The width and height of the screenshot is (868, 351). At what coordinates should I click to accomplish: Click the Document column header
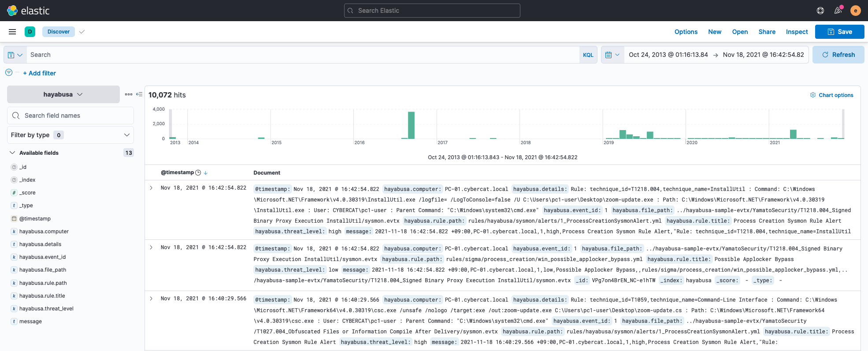pos(267,173)
